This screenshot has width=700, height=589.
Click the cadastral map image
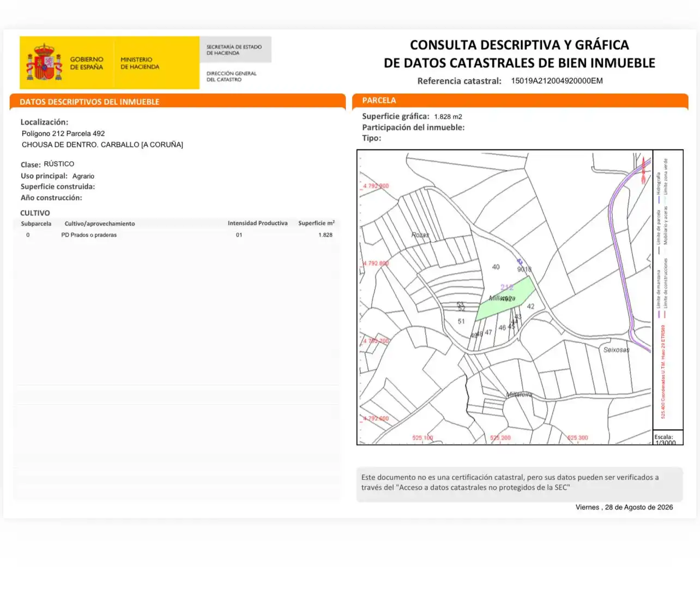point(505,297)
